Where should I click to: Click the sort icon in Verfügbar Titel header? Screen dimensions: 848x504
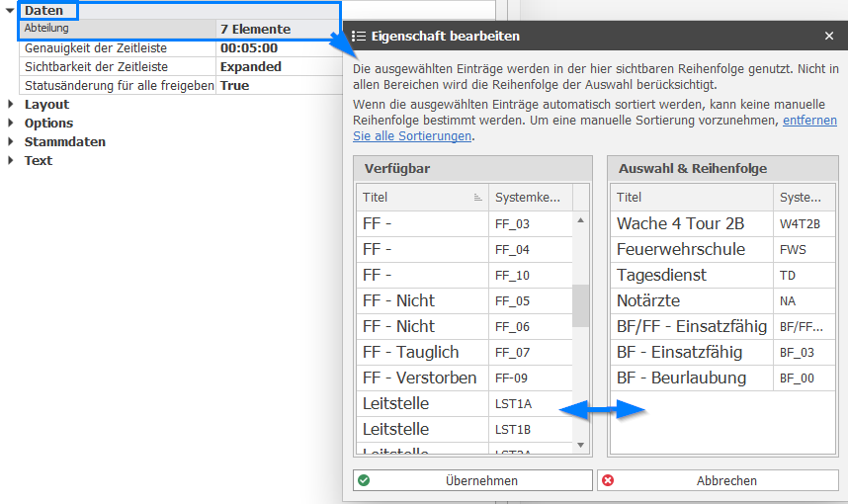[478, 198]
